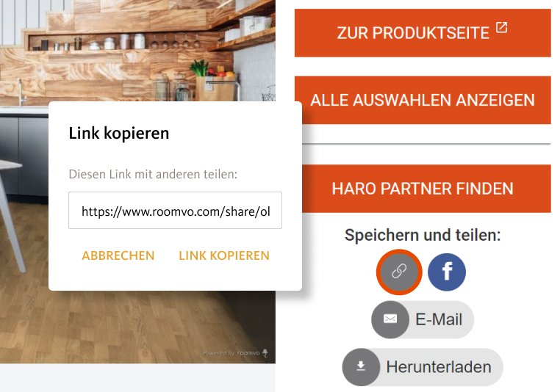Click the download arrow icon
The width and height of the screenshot is (560, 392).
pyautogui.click(x=361, y=367)
